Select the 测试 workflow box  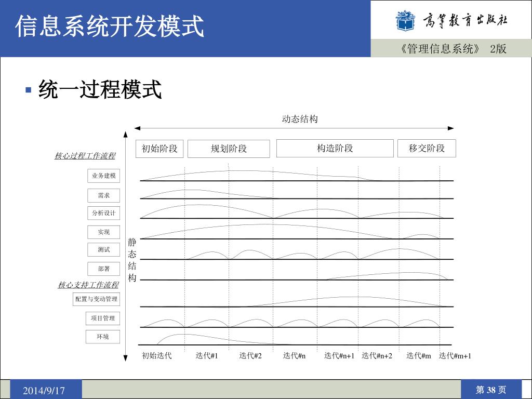point(104,249)
